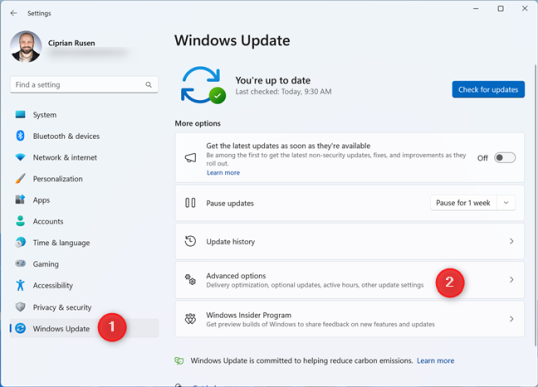
Task: Click the megaphone icon for latest updates
Action: [190, 158]
